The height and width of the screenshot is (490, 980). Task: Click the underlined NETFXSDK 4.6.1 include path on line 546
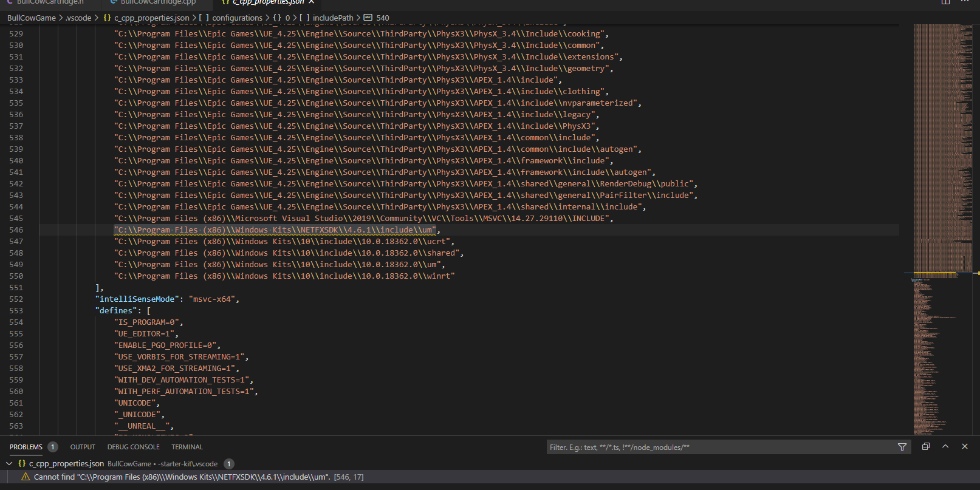click(x=275, y=230)
